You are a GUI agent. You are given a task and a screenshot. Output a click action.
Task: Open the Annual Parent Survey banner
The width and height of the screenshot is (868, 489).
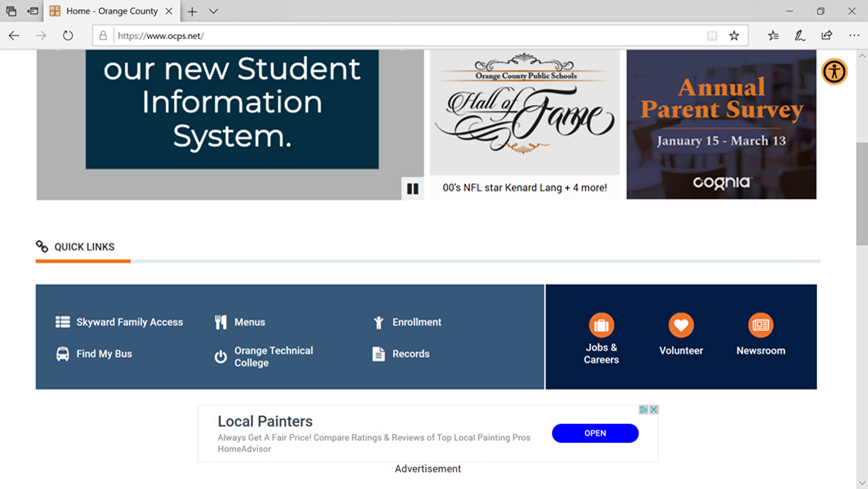coord(721,125)
